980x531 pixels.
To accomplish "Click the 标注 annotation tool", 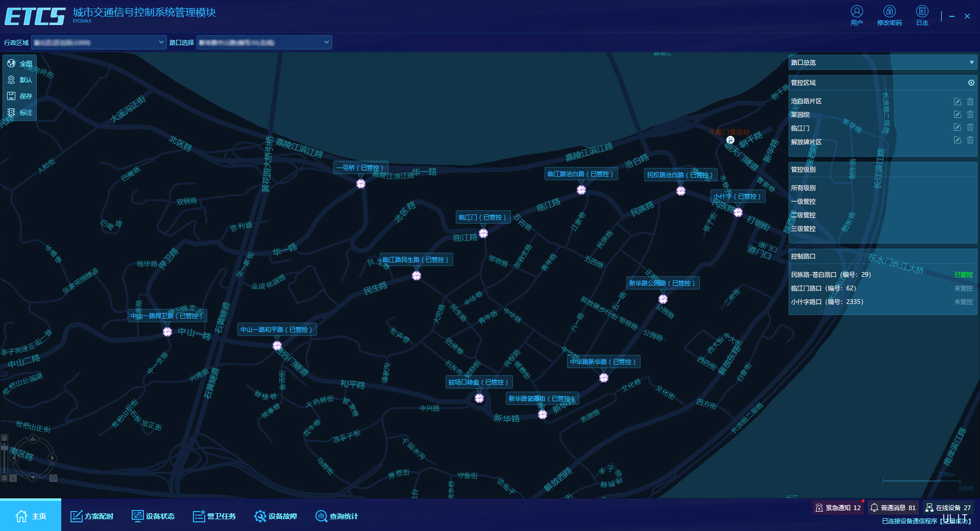I will [20, 112].
